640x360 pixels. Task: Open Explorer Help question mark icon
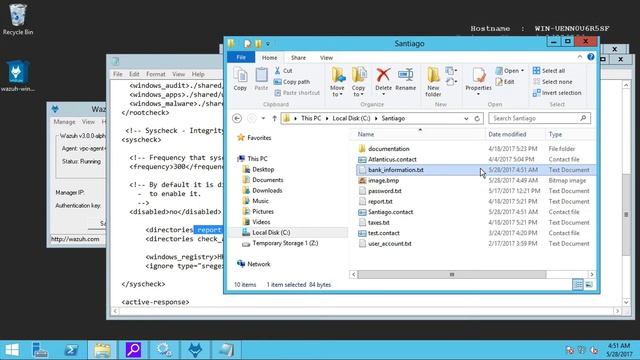(591, 57)
